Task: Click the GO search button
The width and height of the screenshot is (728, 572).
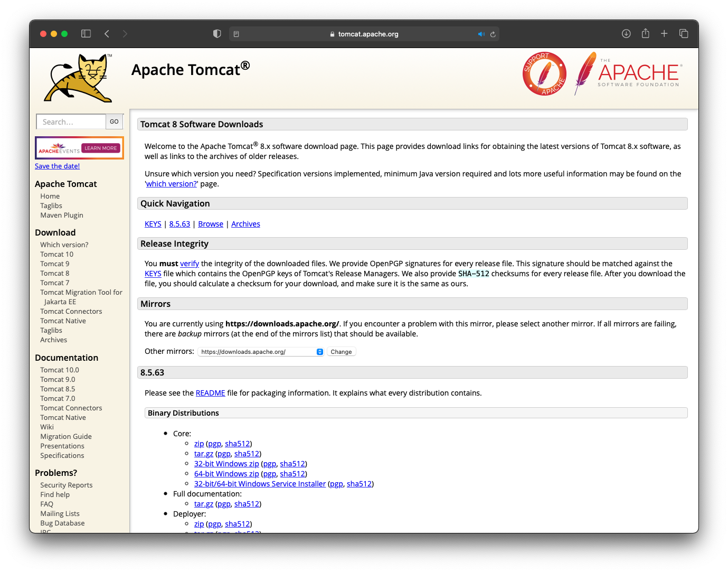Action: coord(114,121)
